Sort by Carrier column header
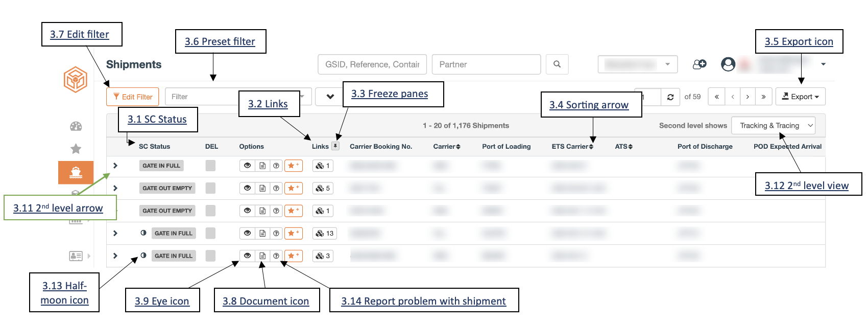 [x=447, y=147]
